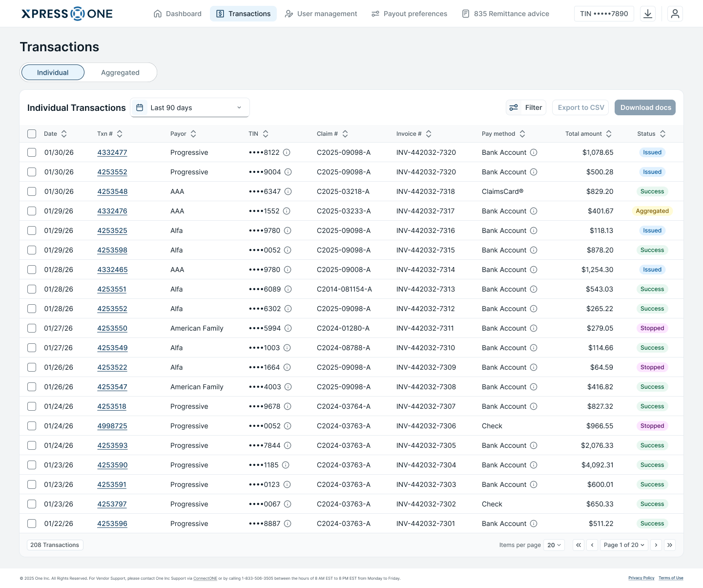Open transaction link 4332465
Screen dimensions: 703x588
tap(112, 270)
